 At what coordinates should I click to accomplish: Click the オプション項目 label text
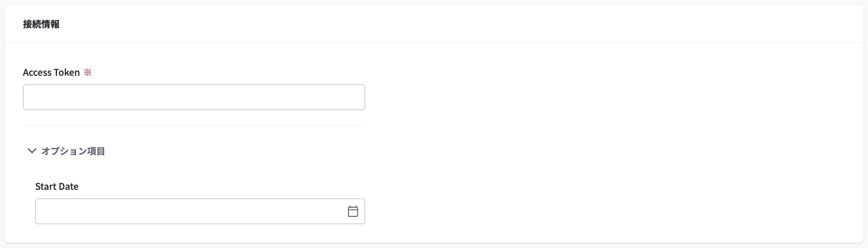(x=73, y=151)
